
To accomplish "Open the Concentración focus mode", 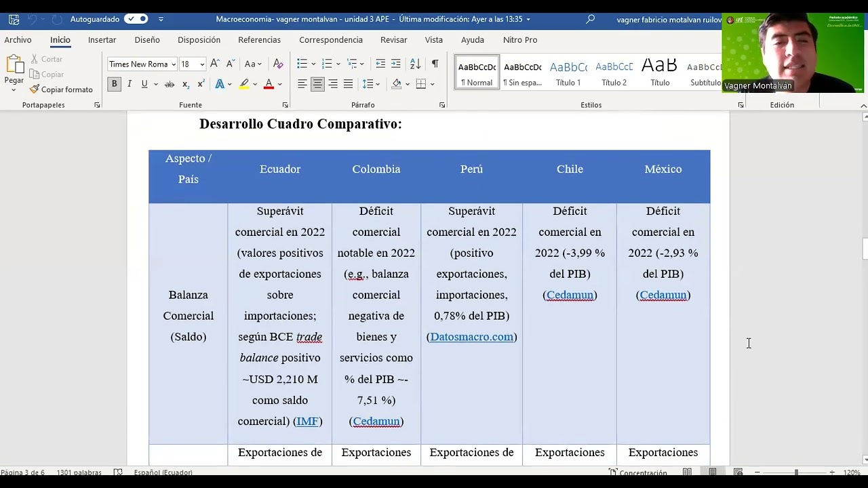I will click(x=637, y=472).
